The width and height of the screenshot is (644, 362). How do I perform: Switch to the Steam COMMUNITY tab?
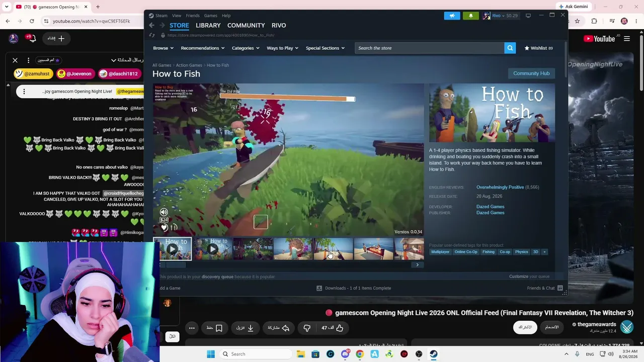(x=246, y=25)
